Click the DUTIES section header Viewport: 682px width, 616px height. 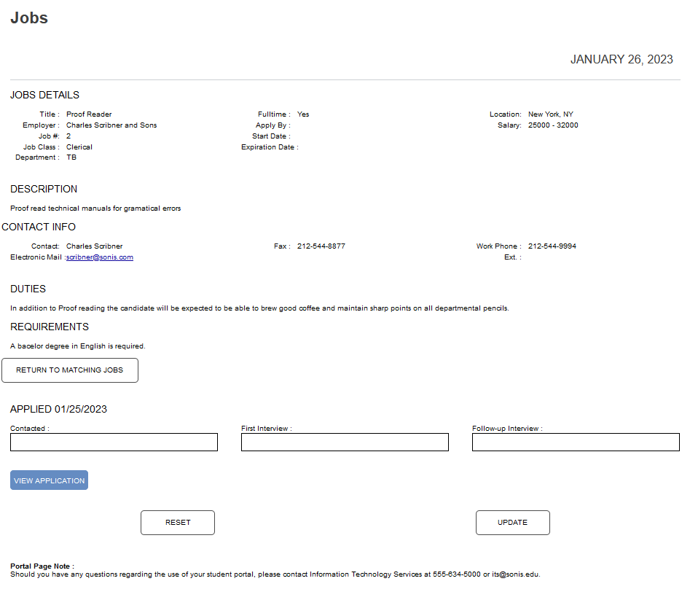[26, 289]
